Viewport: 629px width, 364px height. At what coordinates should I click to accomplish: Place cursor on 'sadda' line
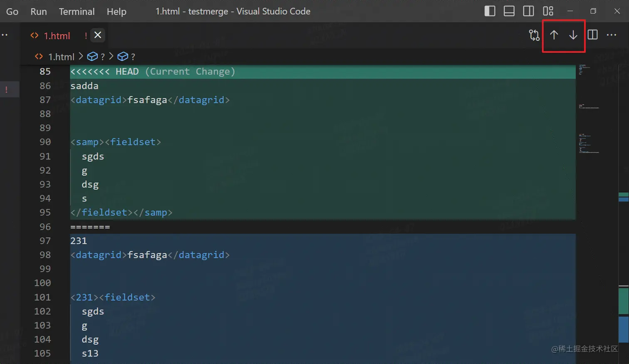pyautogui.click(x=84, y=86)
